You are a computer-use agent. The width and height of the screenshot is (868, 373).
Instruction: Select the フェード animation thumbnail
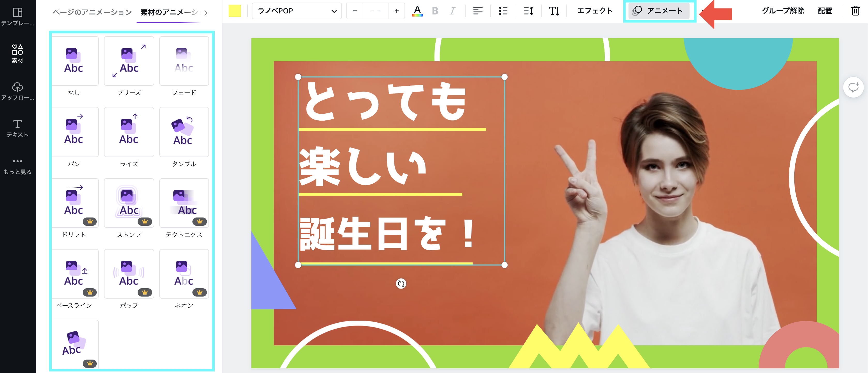184,61
